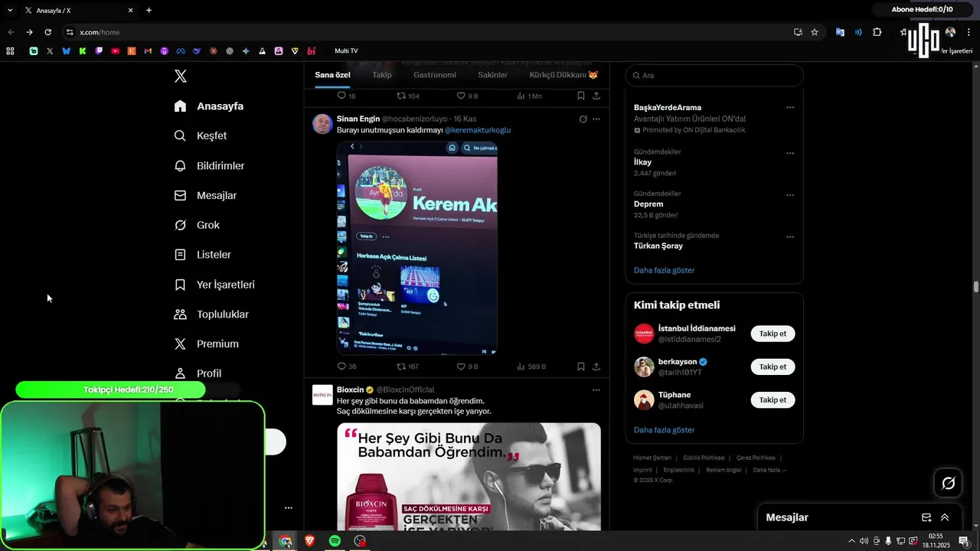Screen dimensions: 980x551
Task: Switch to the Sakinler tab
Action: [x=492, y=75]
